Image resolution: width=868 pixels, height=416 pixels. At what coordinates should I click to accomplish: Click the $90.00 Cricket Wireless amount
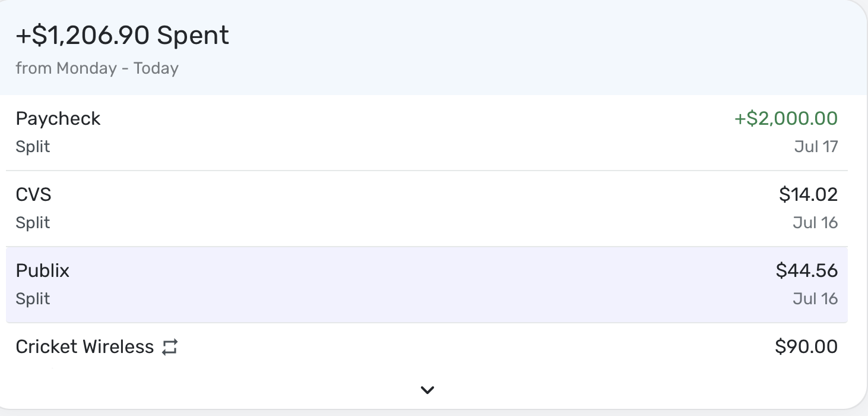pos(807,346)
